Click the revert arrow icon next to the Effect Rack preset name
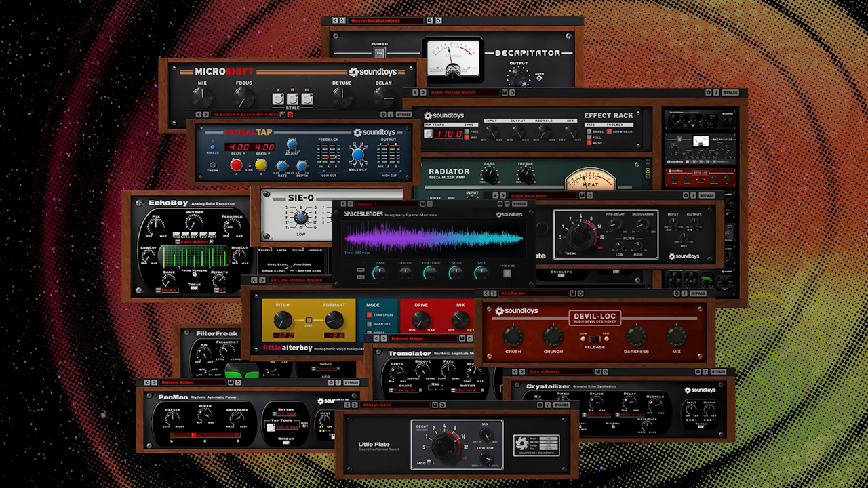The height and width of the screenshot is (488, 868). click(511, 92)
